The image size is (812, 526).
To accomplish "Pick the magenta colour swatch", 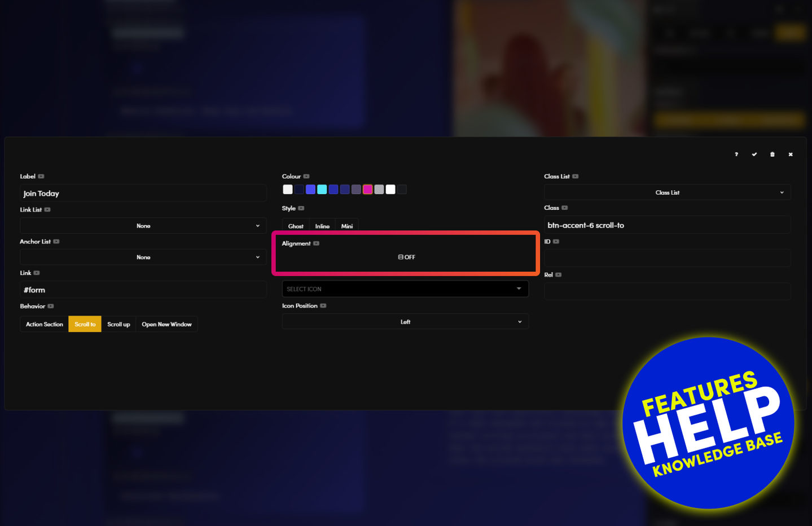I will pyautogui.click(x=367, y=189).
